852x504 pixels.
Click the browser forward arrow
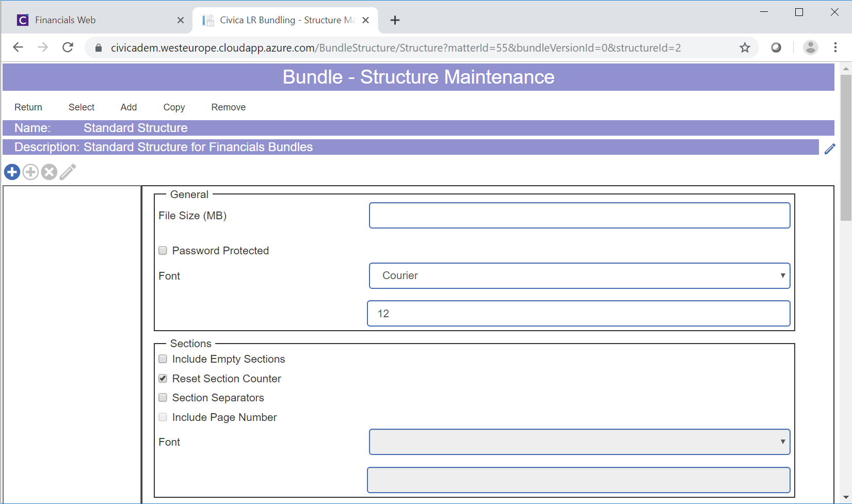pyautogui.click(x=43, y=47)
